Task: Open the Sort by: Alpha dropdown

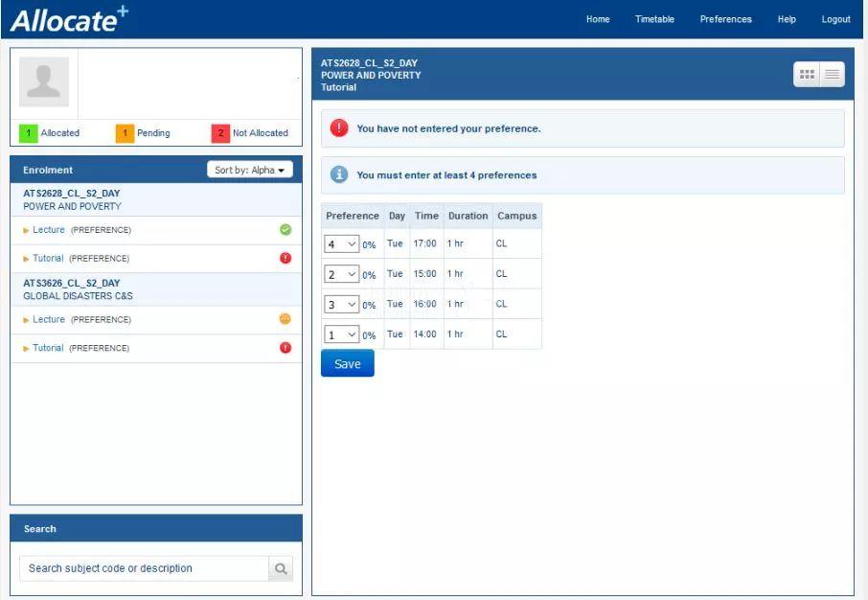Action: coord(249,170)
